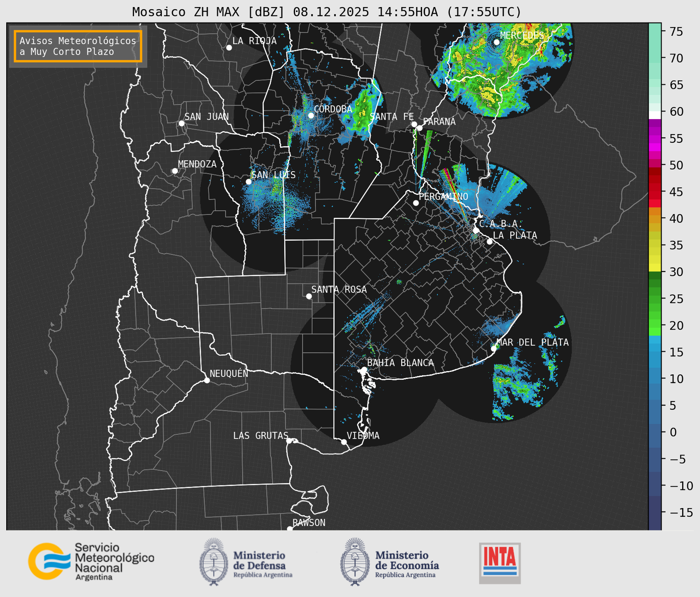Click the MENDOZA city marker dot

point(175,171)
